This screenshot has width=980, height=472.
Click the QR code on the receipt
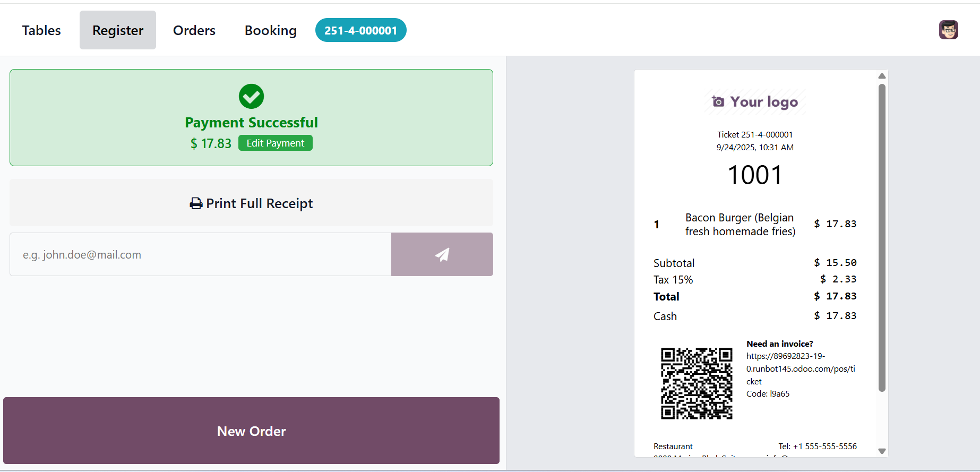pos(696,383)
